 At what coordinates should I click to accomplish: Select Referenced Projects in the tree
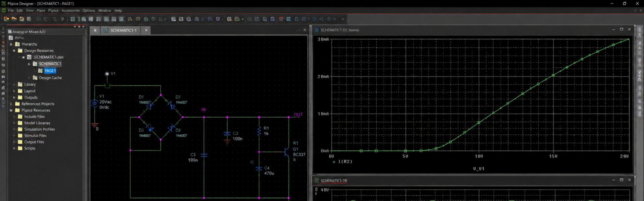[x=38, y=104]
